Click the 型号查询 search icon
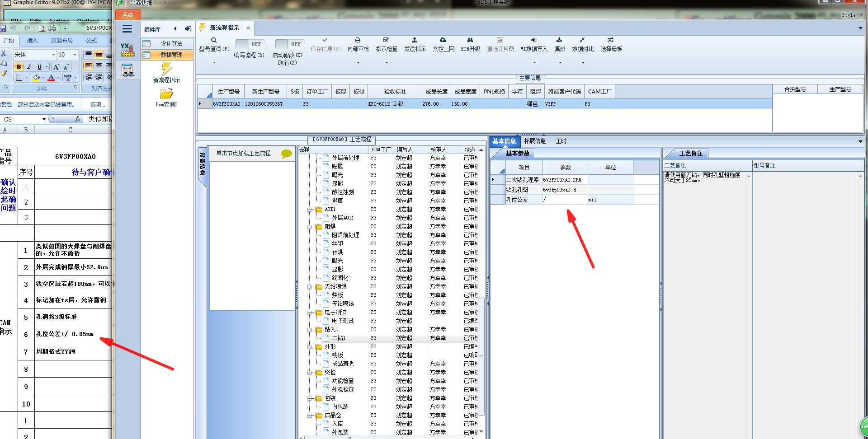The image size is (868, 439). click(x=214, y=40)
